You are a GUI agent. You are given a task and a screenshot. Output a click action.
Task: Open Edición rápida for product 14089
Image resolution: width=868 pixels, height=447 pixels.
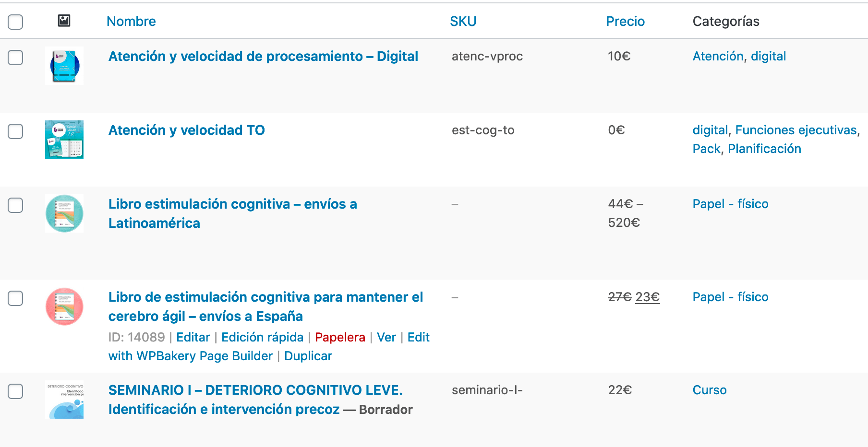click(x=262, y=337)
